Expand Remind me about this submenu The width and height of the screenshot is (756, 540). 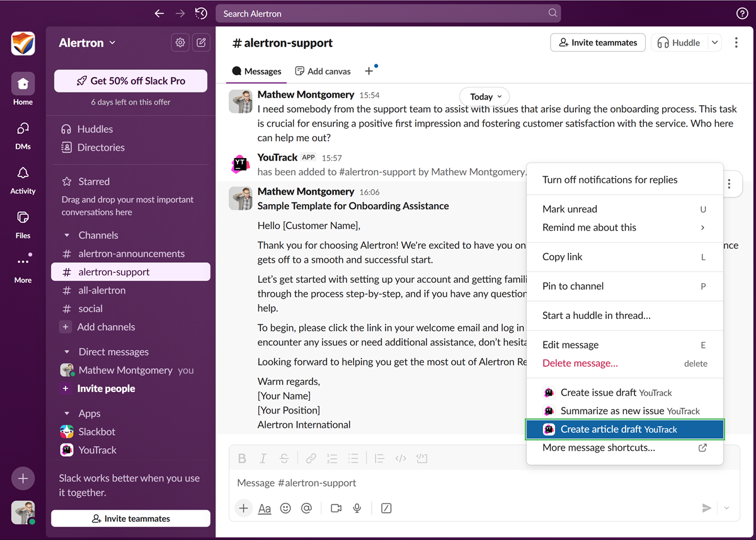click(x=624, y=227)
